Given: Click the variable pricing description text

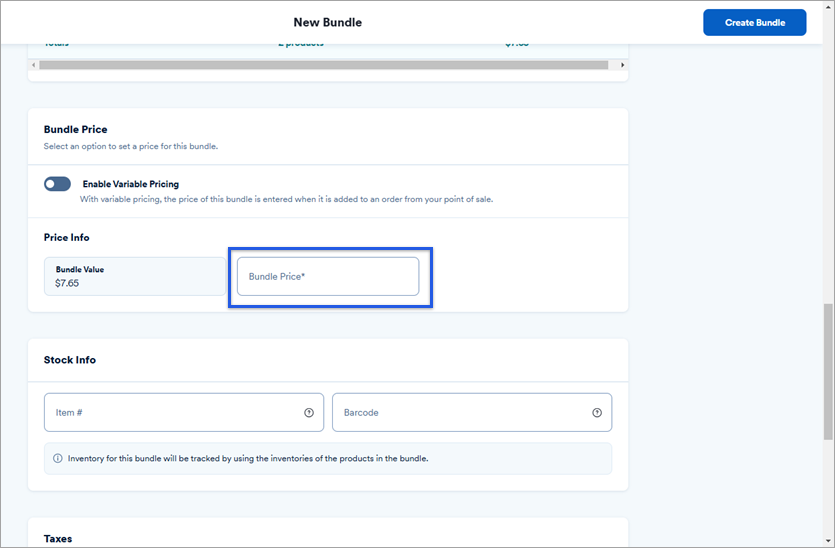Looking at the screenshot, I should pyautogui.click(x=286, y=199).
